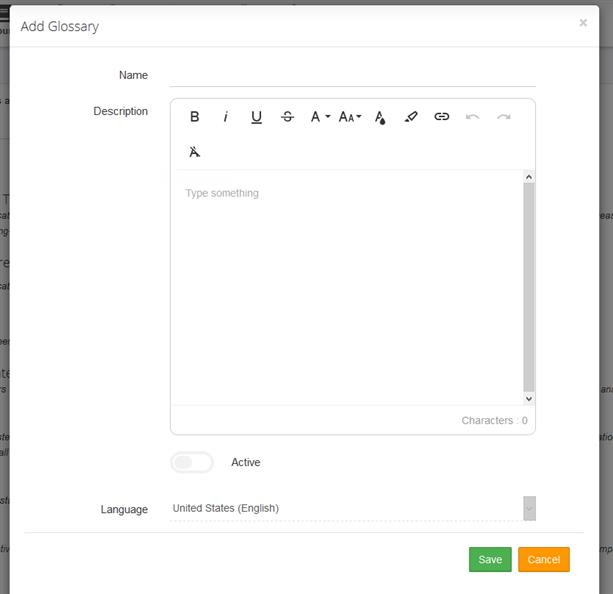The height and width of the screenshot is (594, 613).
Task: Click the redo arrow icon
Action: coord(504,117)
